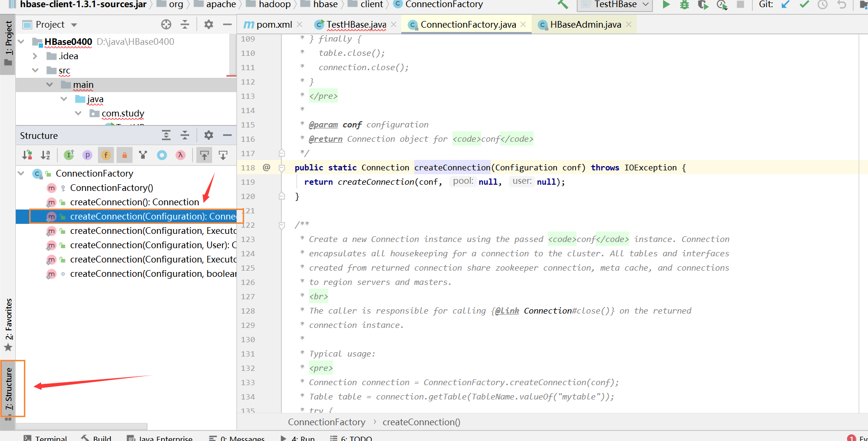
Task: Toggle Show Anonymous Classes filter
Action: (x=143, y=155)
